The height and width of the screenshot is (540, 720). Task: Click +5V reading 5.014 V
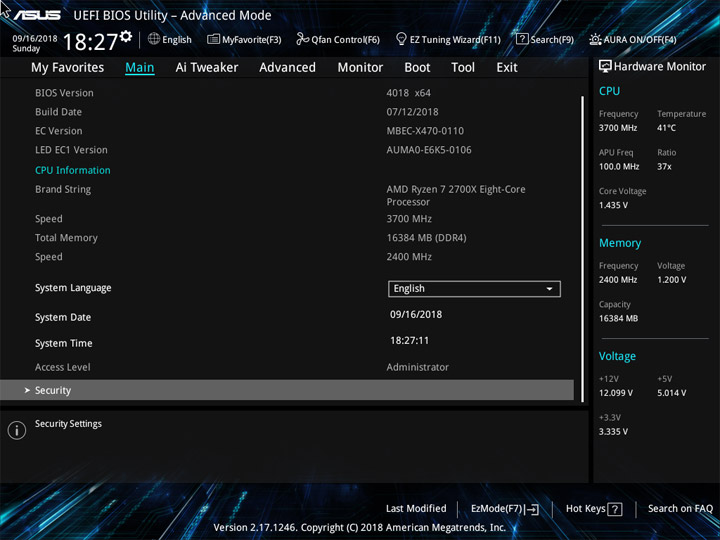coord(671,393)
